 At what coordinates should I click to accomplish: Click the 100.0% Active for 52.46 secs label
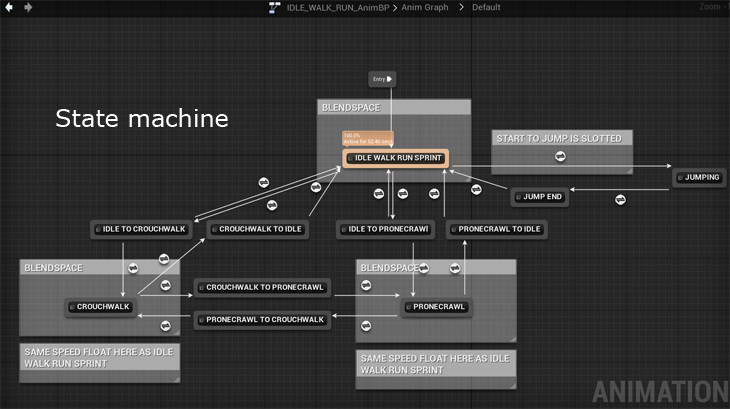click(368, 139)
